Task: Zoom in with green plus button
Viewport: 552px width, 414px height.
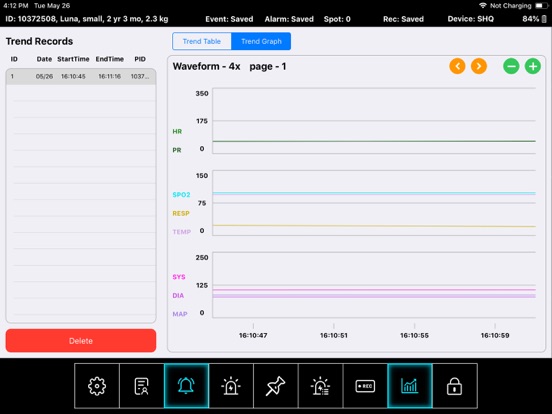Action: (x=533, y=66)
